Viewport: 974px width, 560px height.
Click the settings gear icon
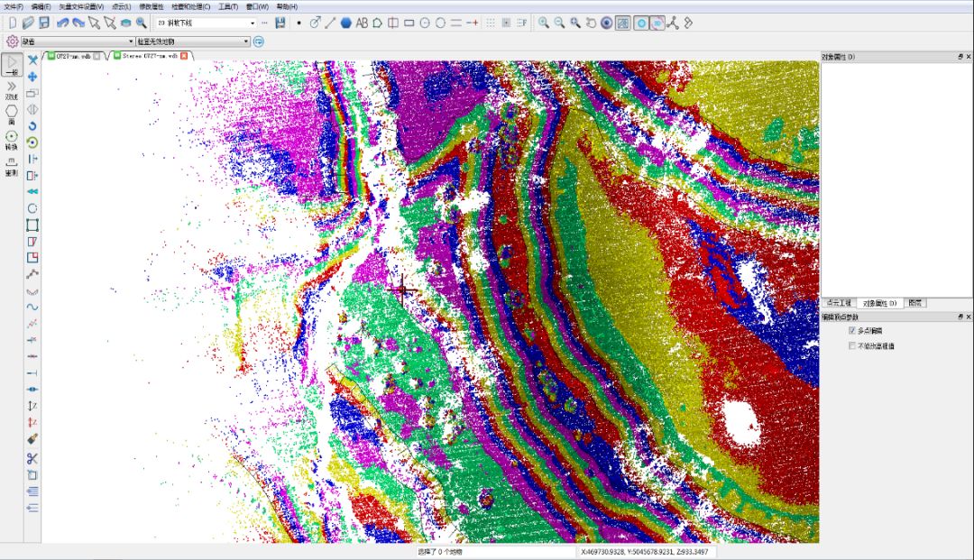coord(13,41)
